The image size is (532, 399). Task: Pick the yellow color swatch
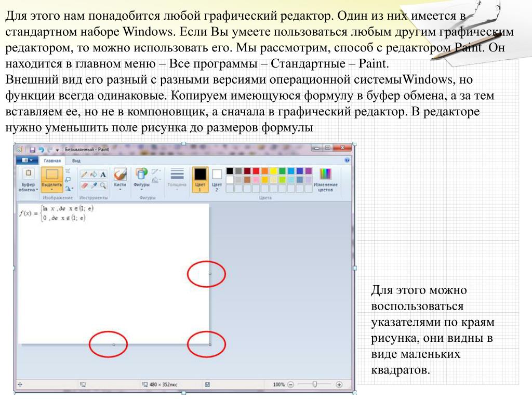273,170
